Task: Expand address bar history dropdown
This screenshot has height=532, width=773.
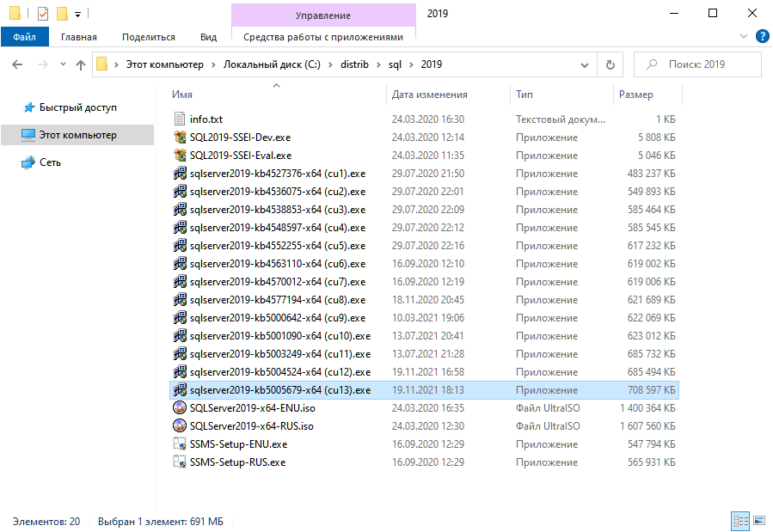Action: (585, 64)
